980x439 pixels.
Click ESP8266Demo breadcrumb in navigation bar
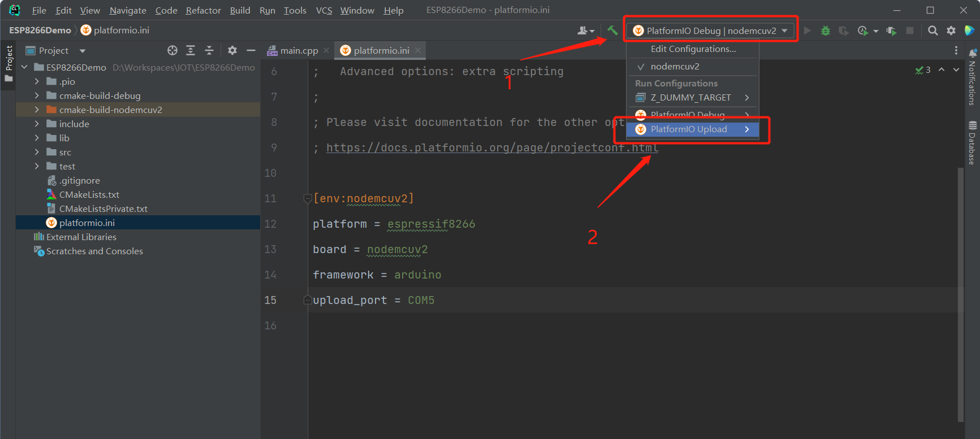(40, 30)
